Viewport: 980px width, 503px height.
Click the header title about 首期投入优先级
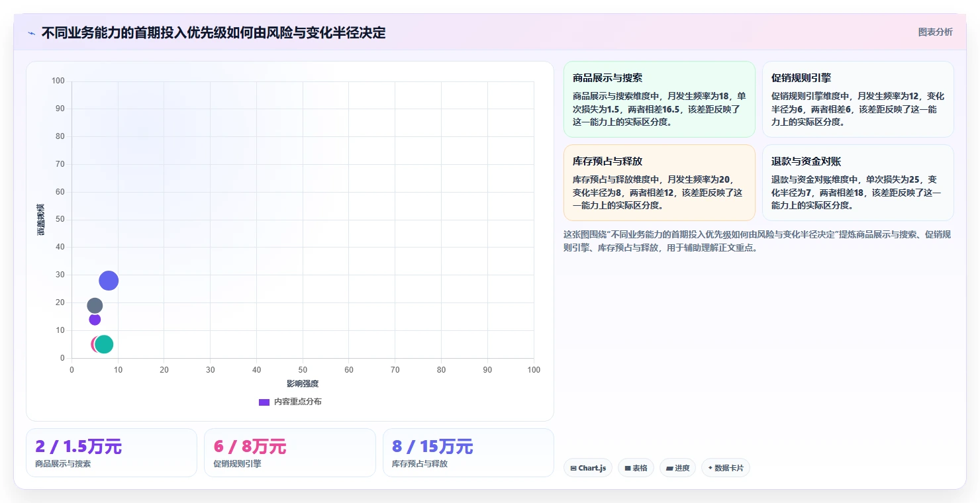213,32
